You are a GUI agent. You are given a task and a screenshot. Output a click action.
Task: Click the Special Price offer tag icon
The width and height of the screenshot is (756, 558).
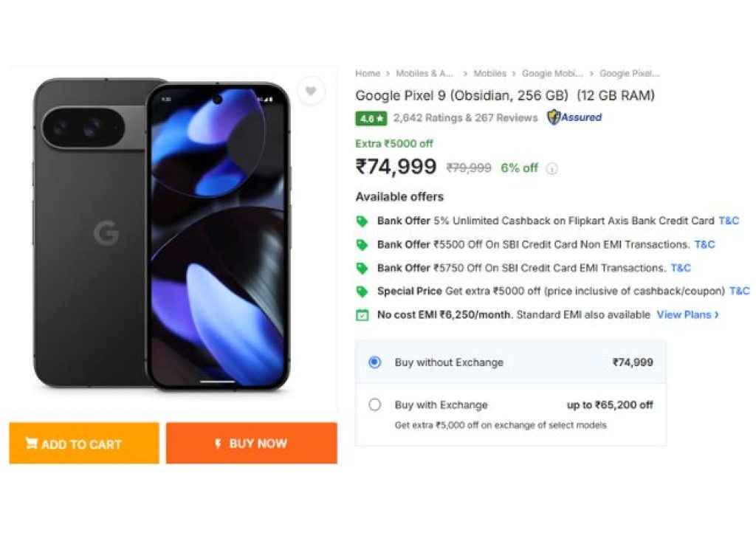pos(362,292)
